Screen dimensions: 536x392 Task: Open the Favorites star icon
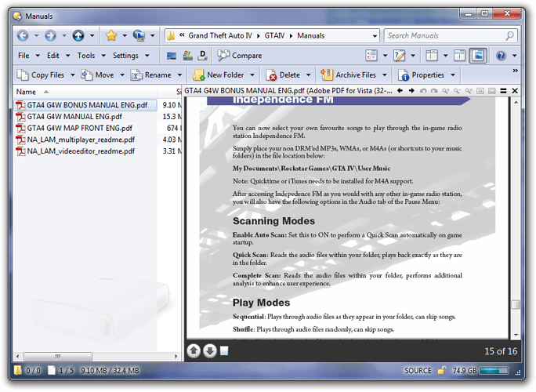[x=111, y=35]
